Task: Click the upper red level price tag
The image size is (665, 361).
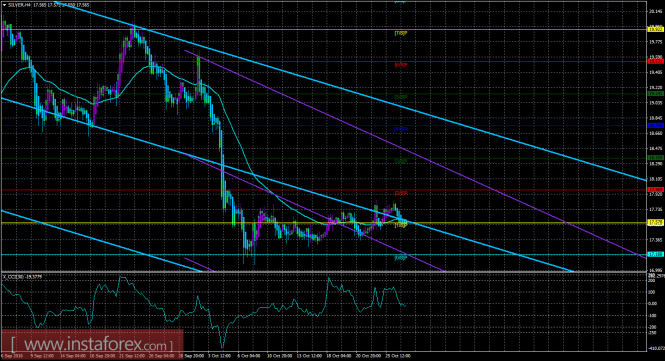Action: pyautogui.click(x=655, y=62)
